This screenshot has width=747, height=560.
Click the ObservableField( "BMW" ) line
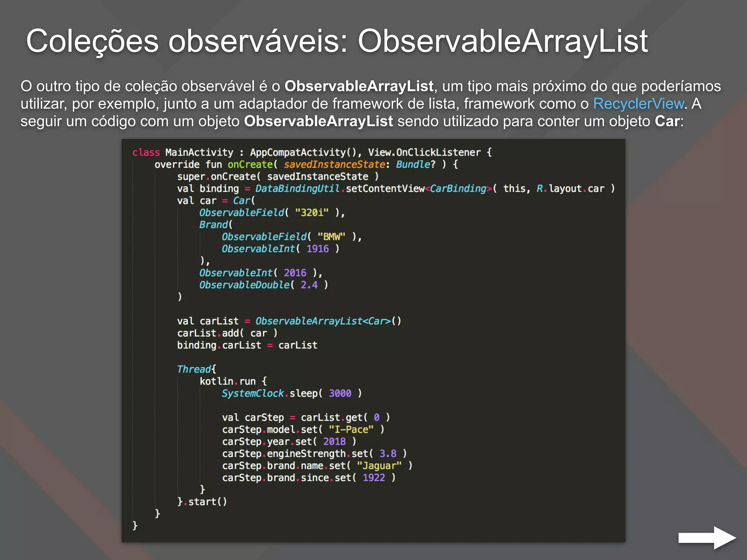[292, 237]
